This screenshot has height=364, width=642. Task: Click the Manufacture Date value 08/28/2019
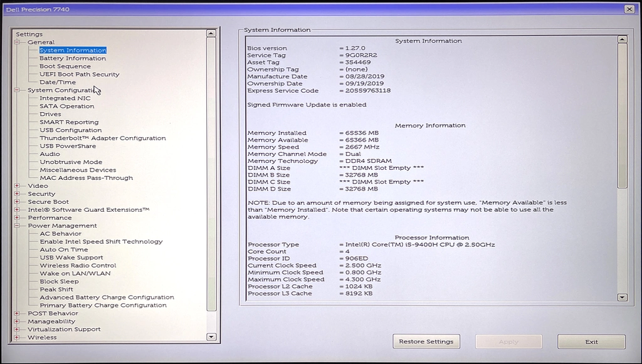364,76
